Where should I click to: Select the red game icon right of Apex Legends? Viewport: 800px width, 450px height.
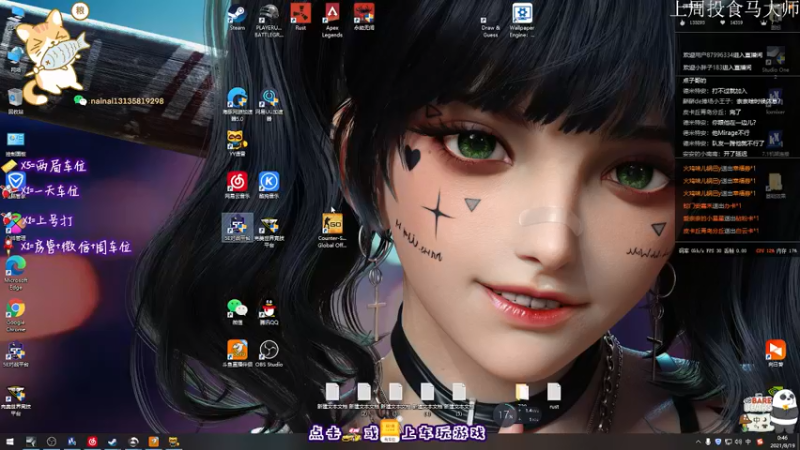click(x=364, y=17)
